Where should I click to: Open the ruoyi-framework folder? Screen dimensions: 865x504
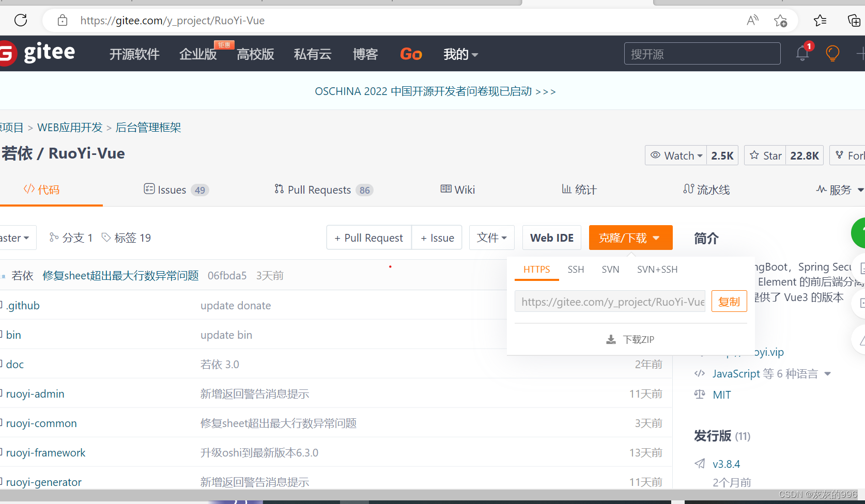click(45, 452)
